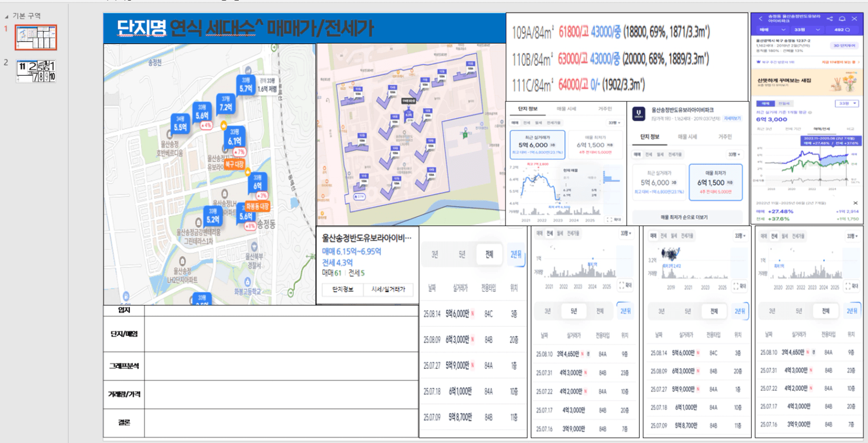Switch to 최근 3년 tab in purple app
Image resolution: width=868 pixels, height=443 pixels.
click(x=764, y=129)
